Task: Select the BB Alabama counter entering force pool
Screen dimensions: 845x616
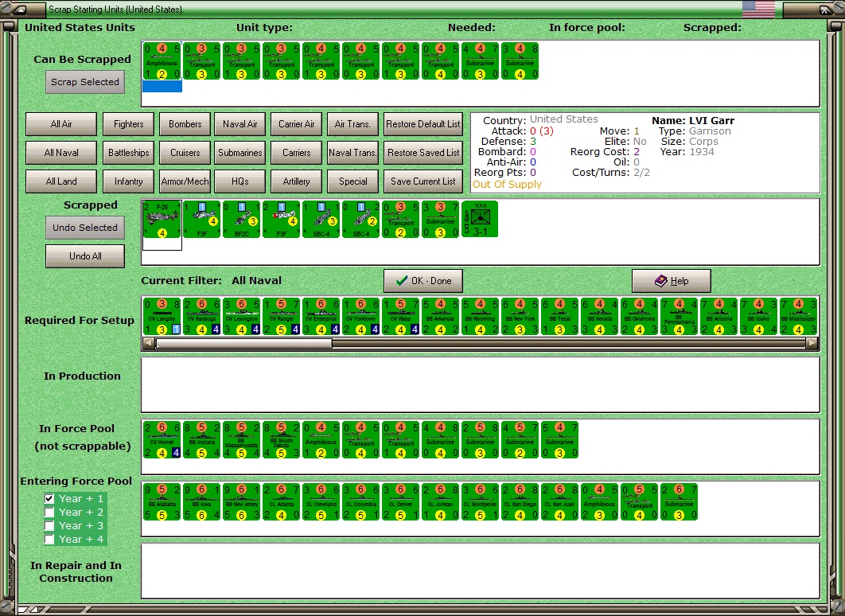Action: click(x=162, y=502)
